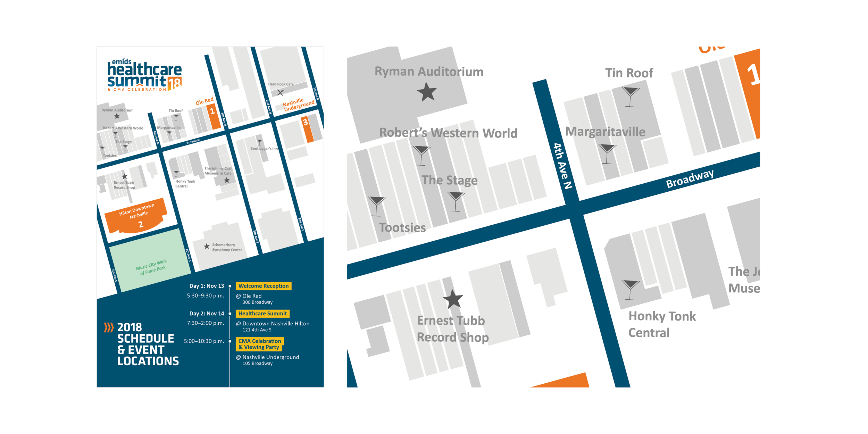Select poster's small Robert's Western World cocktail icon
The image size is (868, 434).
tap(116, 135)
